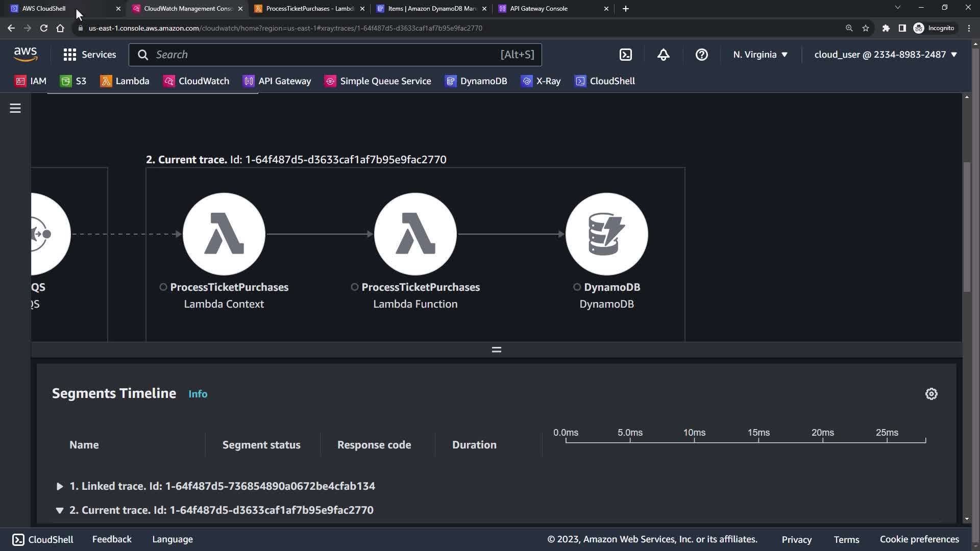The height and width of the screenshot is (551, 980).
Task: Select radio button beside ProcessTicketPurchases Lambda Context
Action: pyautogui.click(x=163, y=287)
